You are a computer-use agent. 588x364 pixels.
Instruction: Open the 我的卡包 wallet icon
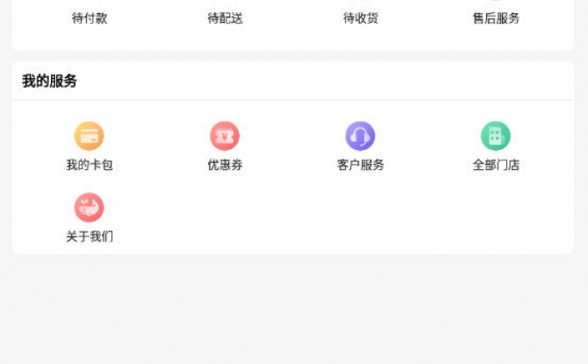(90, 136)
